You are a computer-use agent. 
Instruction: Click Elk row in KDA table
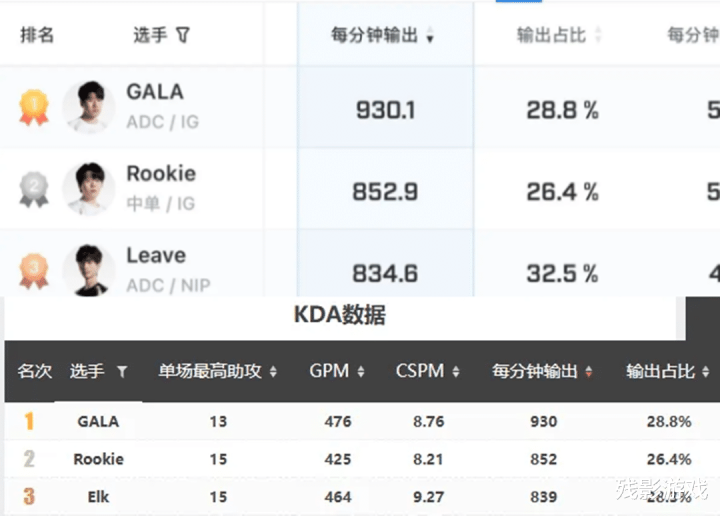point(362,497)
